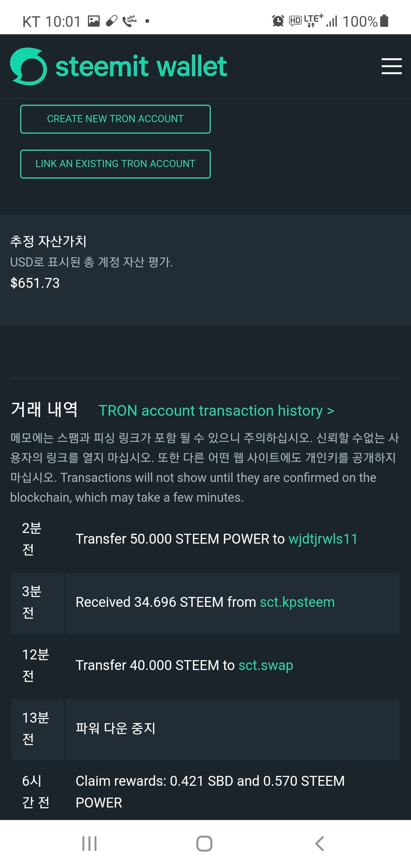Open the hamburger menu
This screenshot has height=868, width=411.
pyautogui.click(x=392, y=66)
